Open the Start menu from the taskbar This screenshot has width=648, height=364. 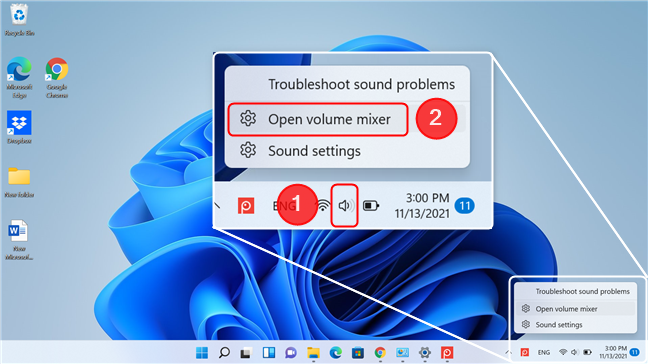(x=202, y=352)
